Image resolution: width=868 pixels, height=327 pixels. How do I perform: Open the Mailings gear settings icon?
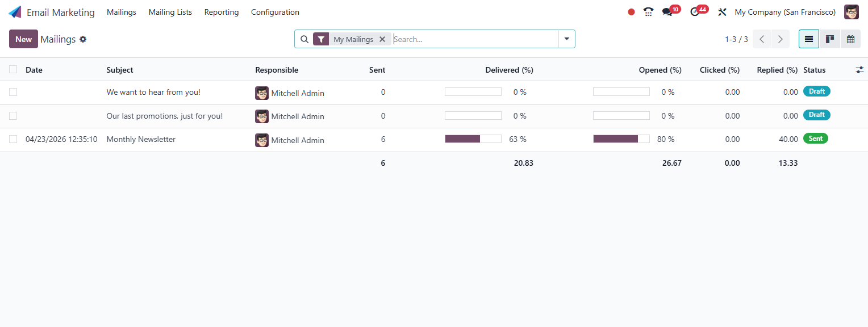click(x=83, y=39)
